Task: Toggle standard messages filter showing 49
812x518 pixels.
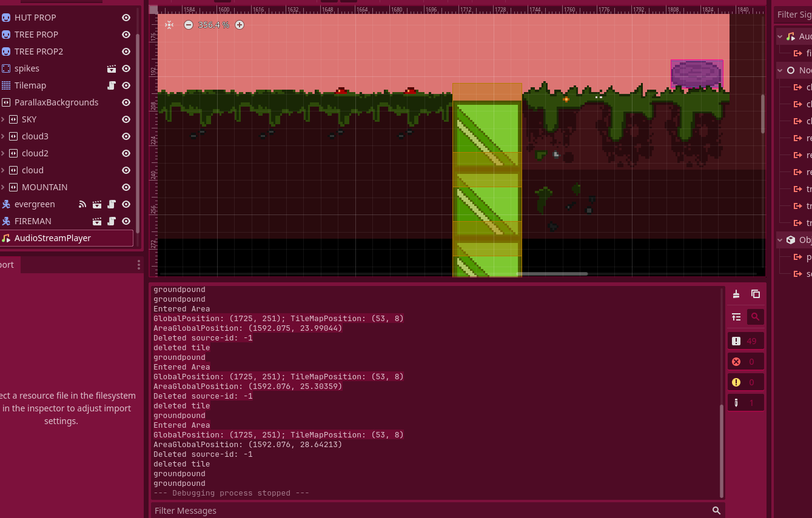Action: point(746,340)
